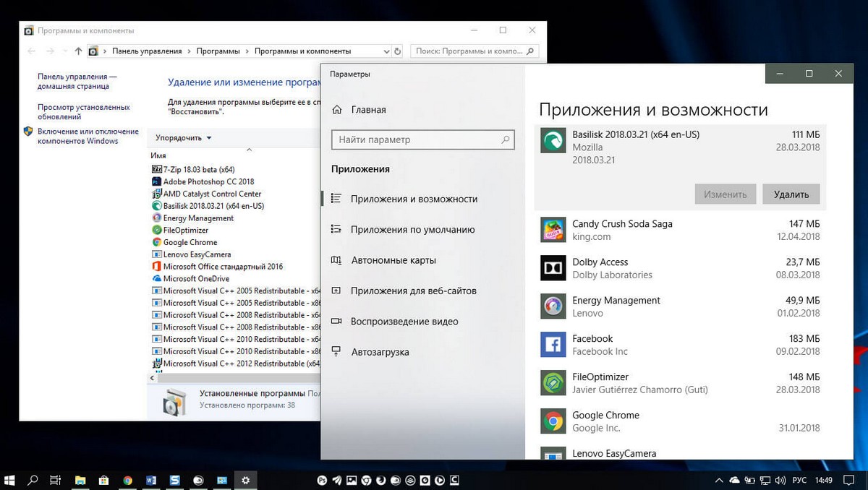Switch input language via РУС indicator

coord(799,480)
